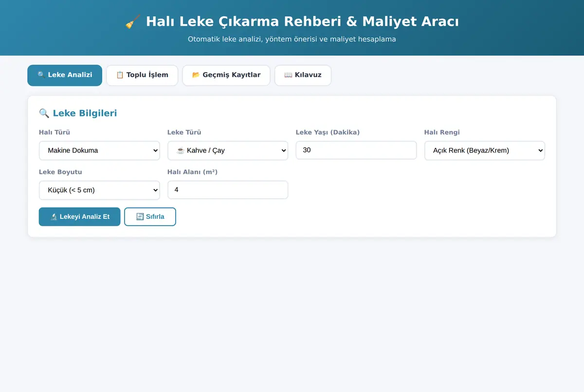Click the Halı Türü field label
584x392 pixels.
click(x=55, y=132)
